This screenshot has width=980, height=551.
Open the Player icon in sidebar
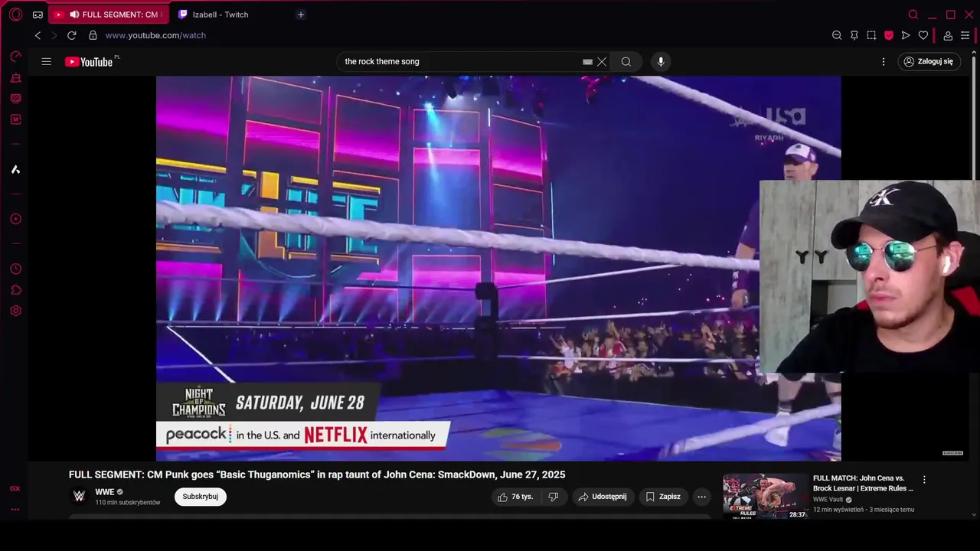pyautogui.click(x=15, y=219)
